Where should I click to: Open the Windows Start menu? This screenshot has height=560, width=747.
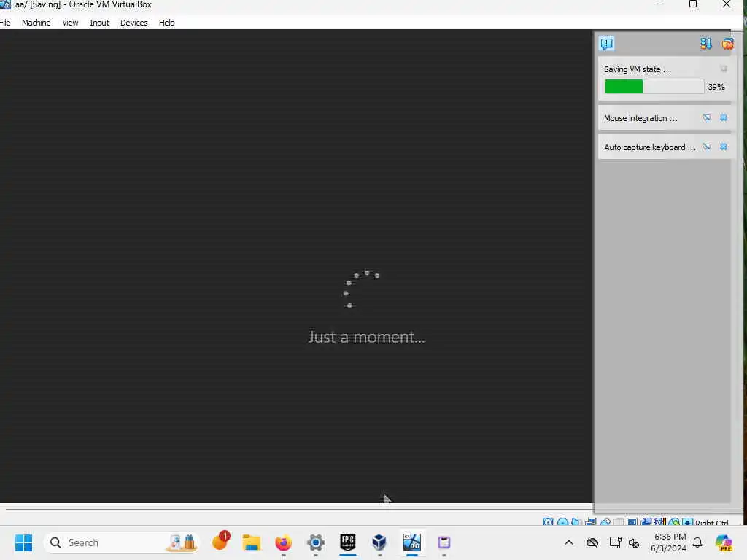23,542
